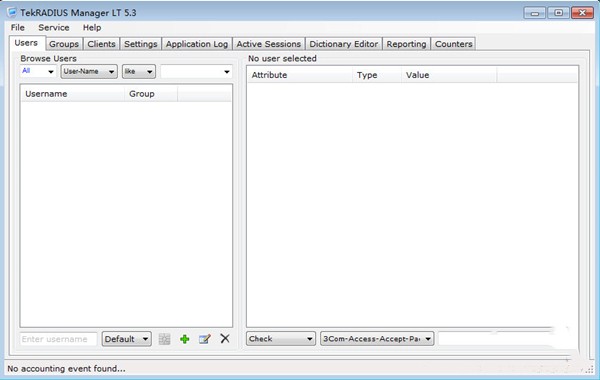Switch to the Groups tab

tap(64, 44)
